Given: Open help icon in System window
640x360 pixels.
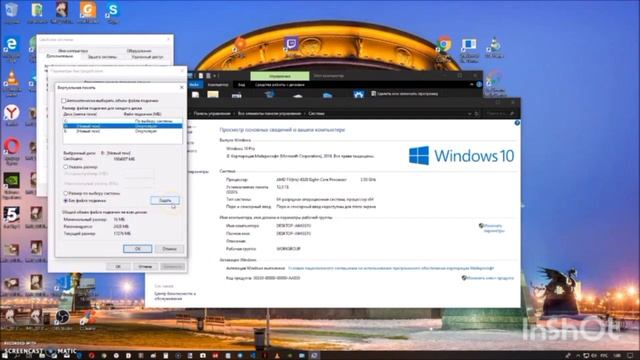Looking at the screenshot, I should 517,123.
